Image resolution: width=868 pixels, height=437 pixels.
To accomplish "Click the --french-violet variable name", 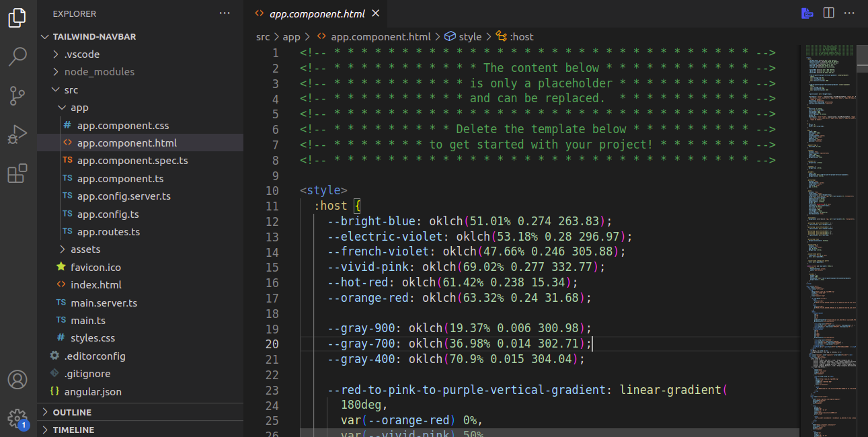I will click(x=379, y=252).
